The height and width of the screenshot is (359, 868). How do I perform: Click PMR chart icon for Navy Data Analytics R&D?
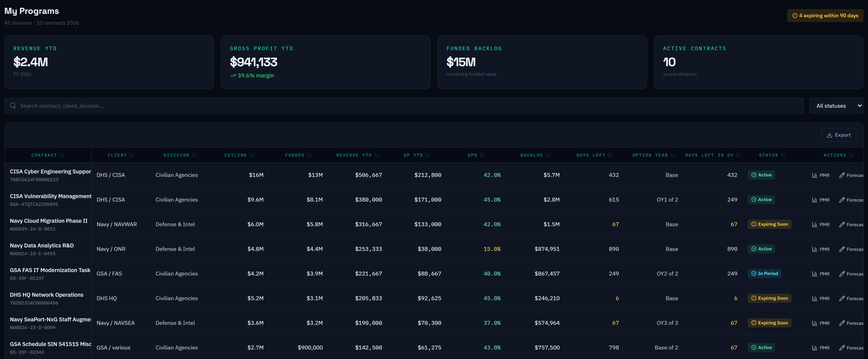coord(814,249)
